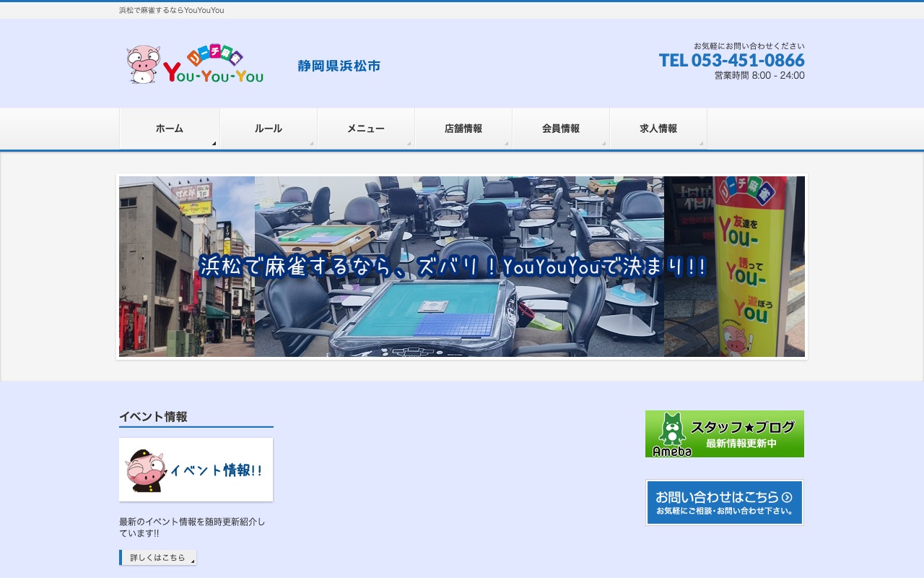Image resolution: width=924 pixels, height=578 pixels.
Task: Click the pig mascot on yellow signboard
Action: 734,340
